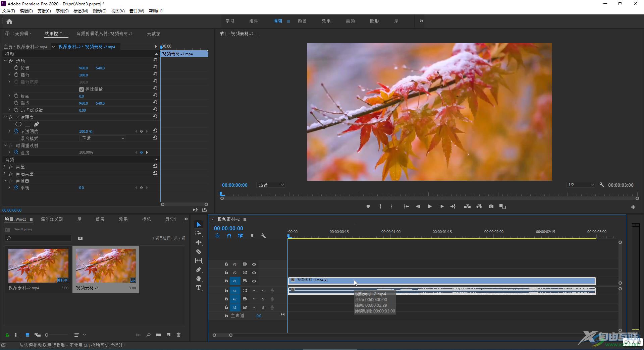Viewport: 644px width, 350px height.
Task: Add marker in the timeline panel
Action: coord(252,236)
